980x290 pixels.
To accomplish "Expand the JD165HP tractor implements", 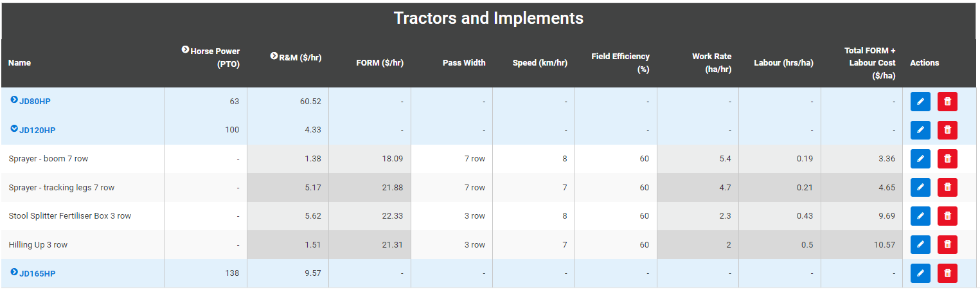I will tap(14, 272).
